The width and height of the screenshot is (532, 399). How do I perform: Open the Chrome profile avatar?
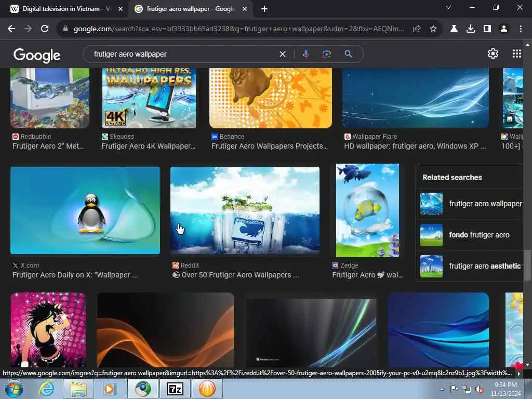504,29
